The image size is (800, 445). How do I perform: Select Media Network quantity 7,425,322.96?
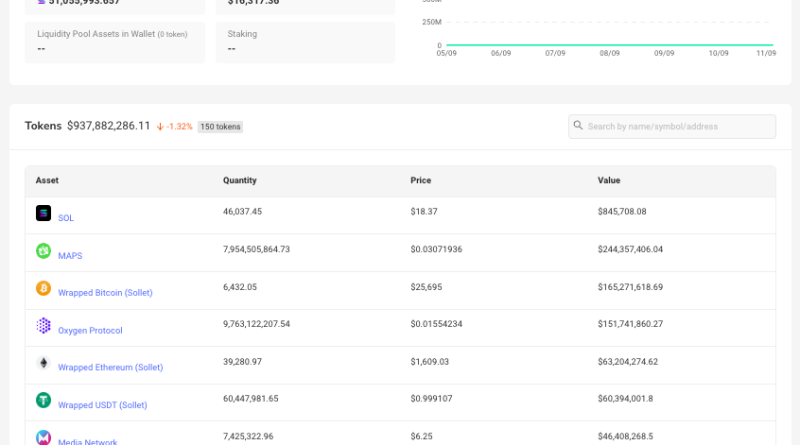(x=248, y=436)
